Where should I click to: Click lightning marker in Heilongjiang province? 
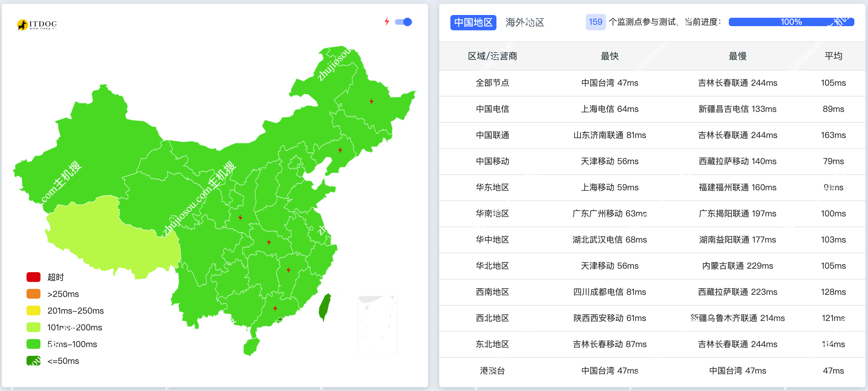tap(372, 101)
